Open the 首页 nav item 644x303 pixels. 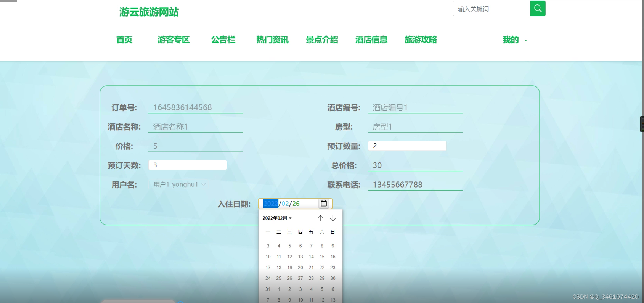click(x=124, y=40)
